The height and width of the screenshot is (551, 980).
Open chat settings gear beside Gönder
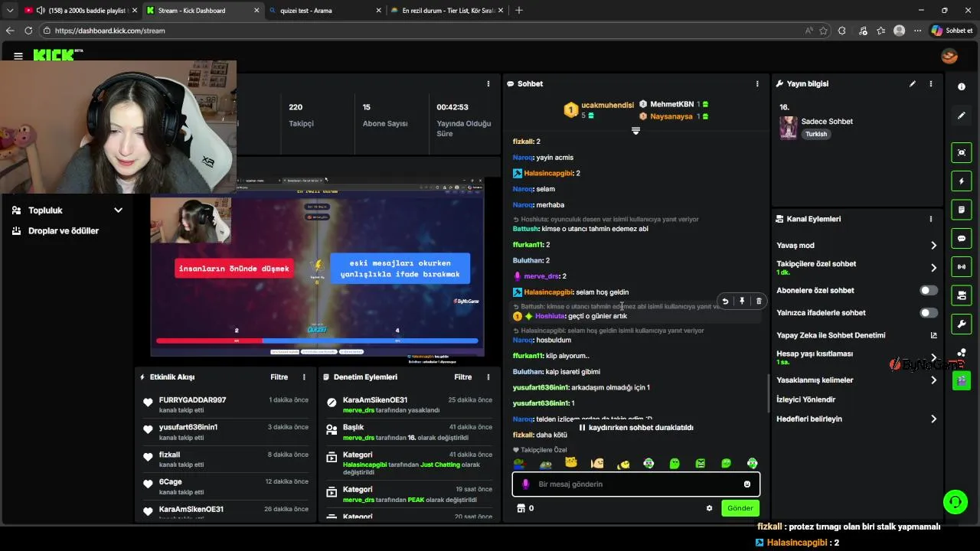pyautogui.click(x=709, y=508)
